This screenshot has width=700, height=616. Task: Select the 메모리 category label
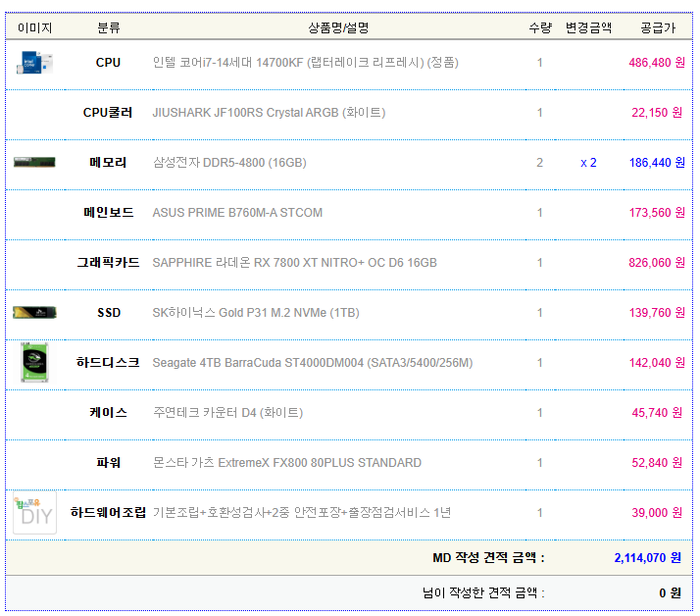tap(108, 163)
